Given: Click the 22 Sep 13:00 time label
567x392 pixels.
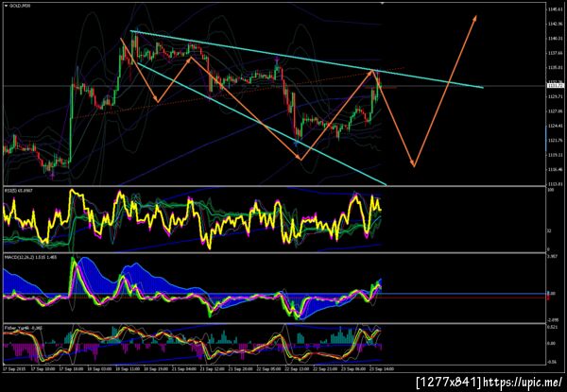Looking at the screenshot, I should [x=299, y=369].
